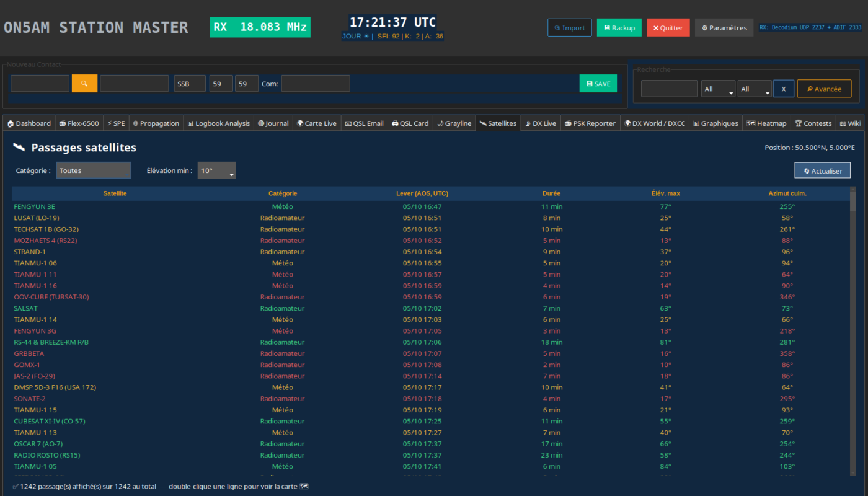The image size is (868, 496).
Task: Open Avancée advanced search
Action: coord(824,89)
